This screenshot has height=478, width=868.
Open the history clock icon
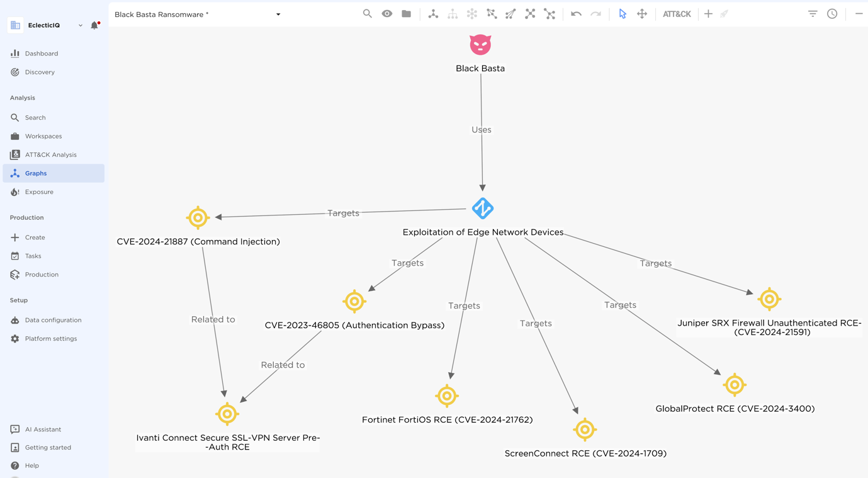pos(832,13)
